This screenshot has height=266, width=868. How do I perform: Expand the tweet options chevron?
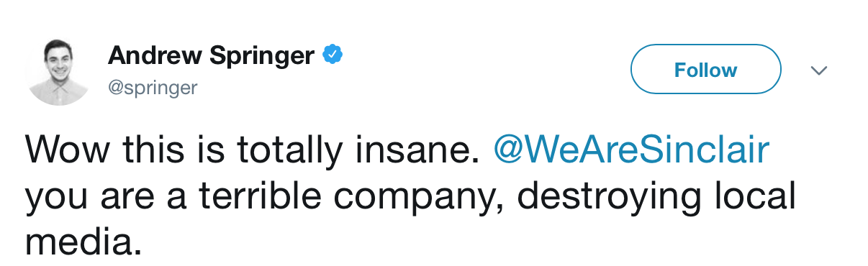tap(819, 70)
